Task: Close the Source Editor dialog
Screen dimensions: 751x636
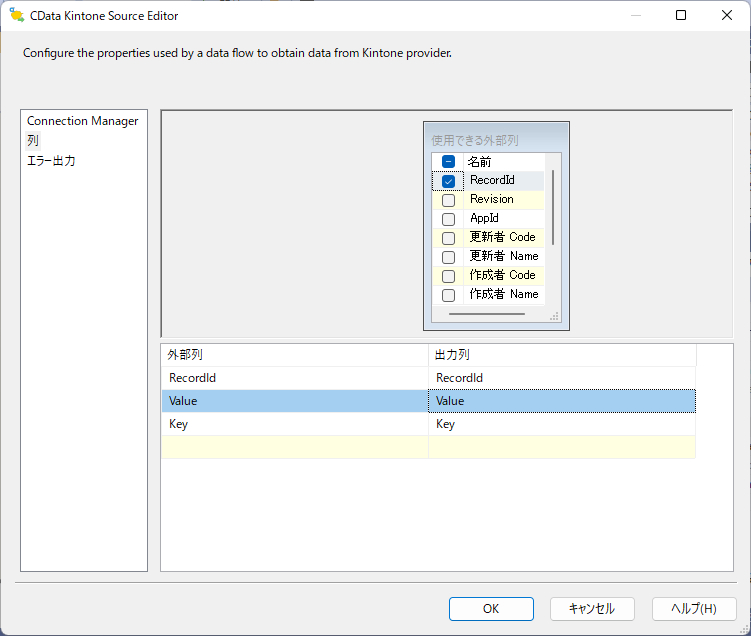Action: (x=727, y=15)
